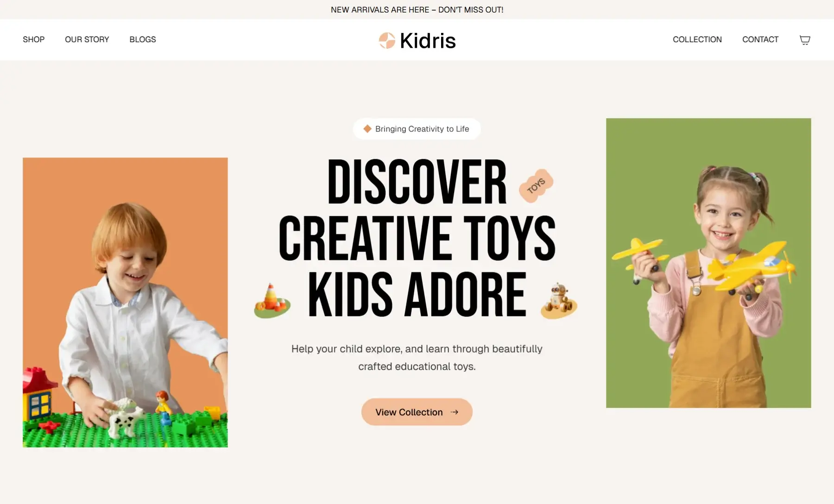
Task: Open the SHOP menu item
Action: (x=34, y=39)
